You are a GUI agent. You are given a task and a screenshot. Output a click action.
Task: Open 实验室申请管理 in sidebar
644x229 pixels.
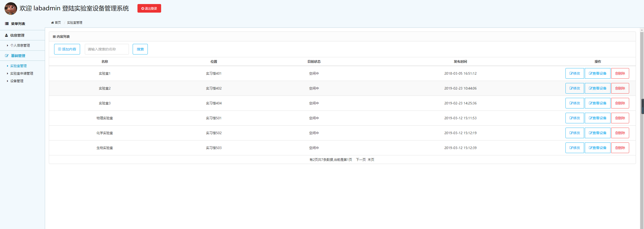[x=22, y=73]
